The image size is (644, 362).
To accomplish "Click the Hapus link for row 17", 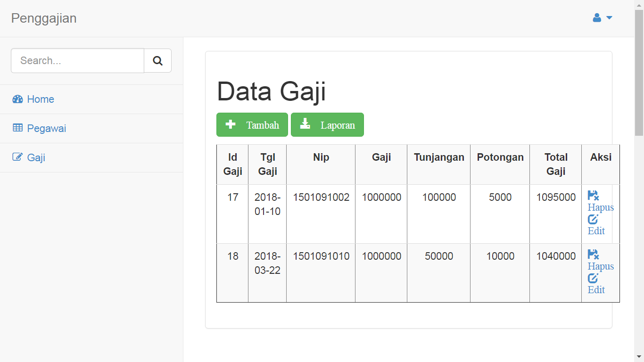I will coord(601,207).
